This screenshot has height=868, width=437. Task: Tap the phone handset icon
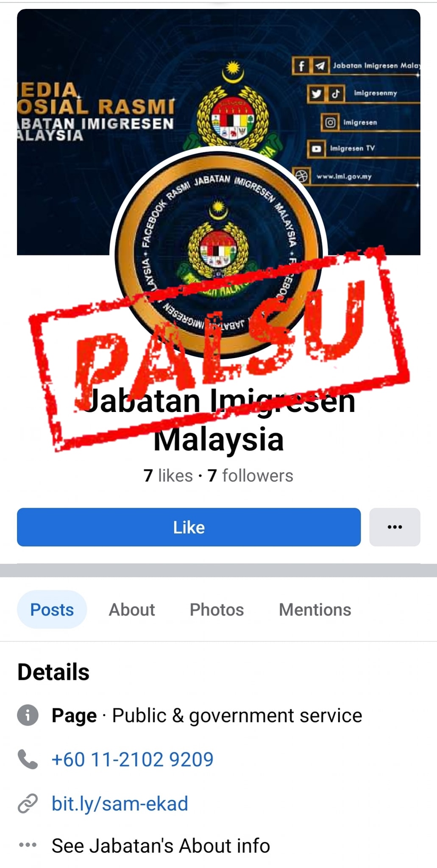(28, 759)
